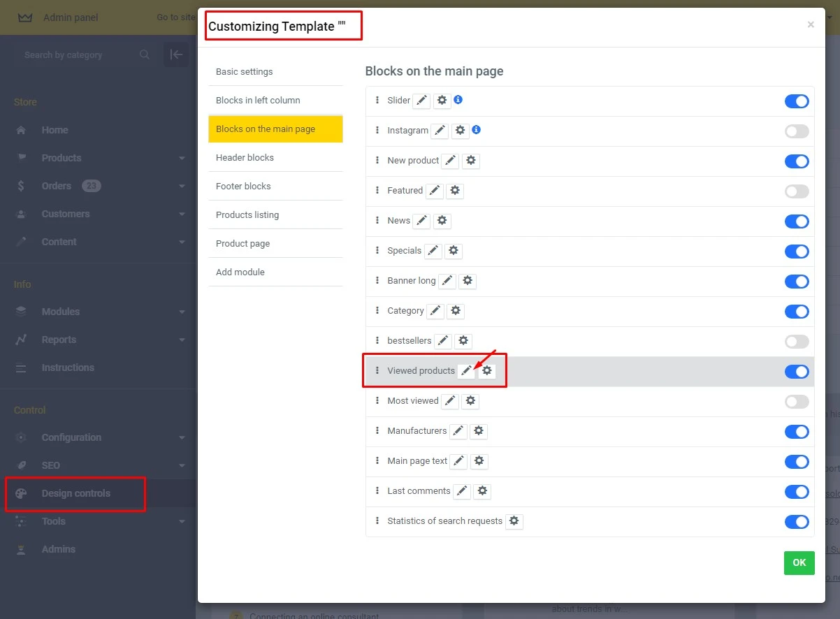The height and width of the screenshot is (619, 840).
Task: Enable the Instagram block toggle
Action: (797, 131)
